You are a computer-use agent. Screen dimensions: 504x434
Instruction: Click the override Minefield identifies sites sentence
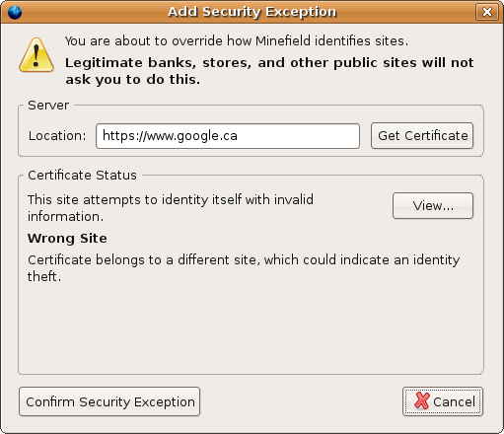[x=237, y=41]
